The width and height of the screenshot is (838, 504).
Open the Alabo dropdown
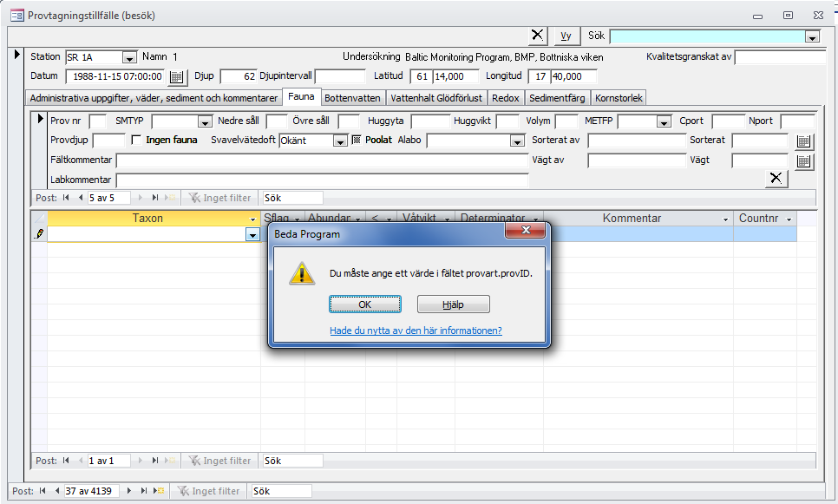pos(517,141)
